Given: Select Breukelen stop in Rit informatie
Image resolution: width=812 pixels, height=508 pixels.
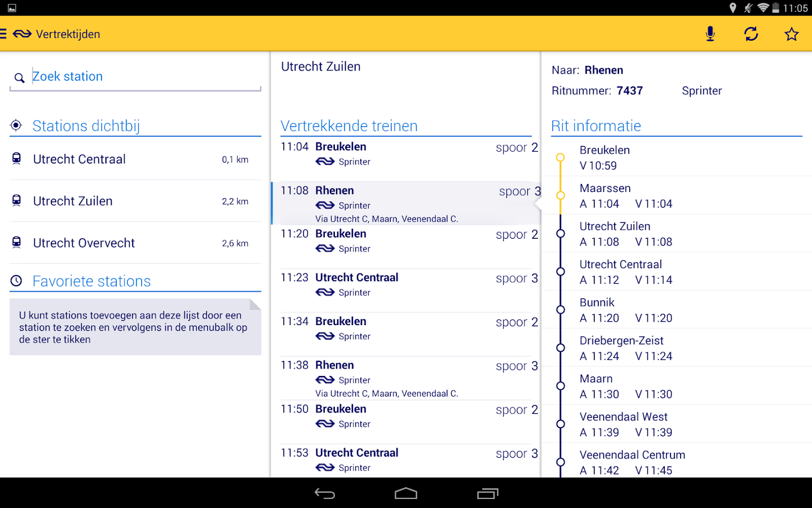Looking at the screenshot, I should coord(677,157).
